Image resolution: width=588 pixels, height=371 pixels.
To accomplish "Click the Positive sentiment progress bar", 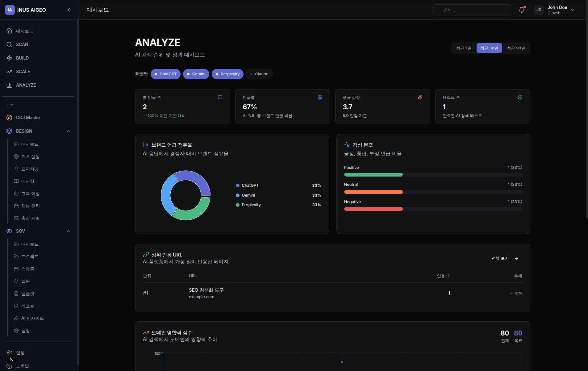I will 433,175.
